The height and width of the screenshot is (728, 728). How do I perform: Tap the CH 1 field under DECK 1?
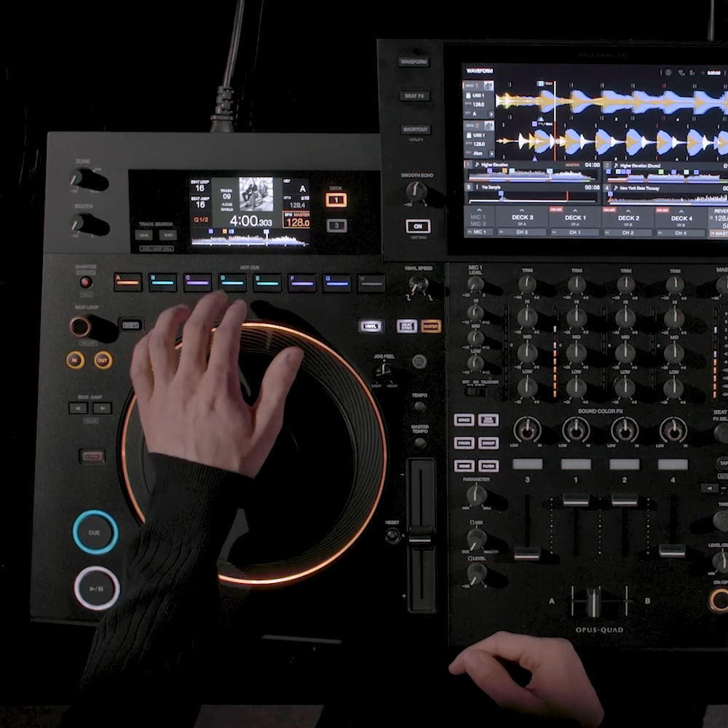pyautogui.click(x=575, y=232)
